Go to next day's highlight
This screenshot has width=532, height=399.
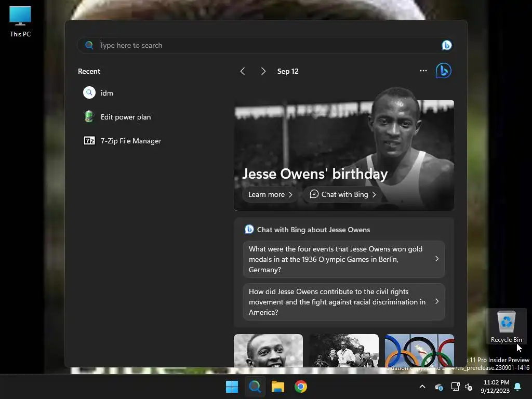pos(263,71)
